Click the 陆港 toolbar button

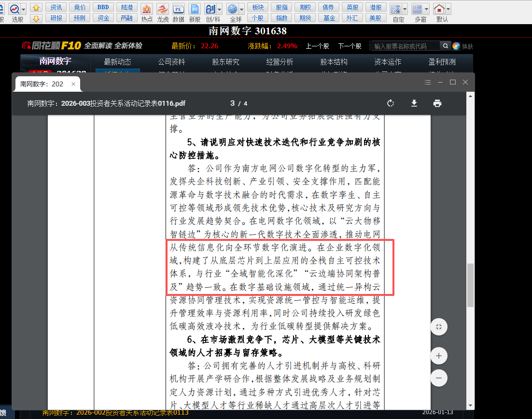[x=127, y=7]
